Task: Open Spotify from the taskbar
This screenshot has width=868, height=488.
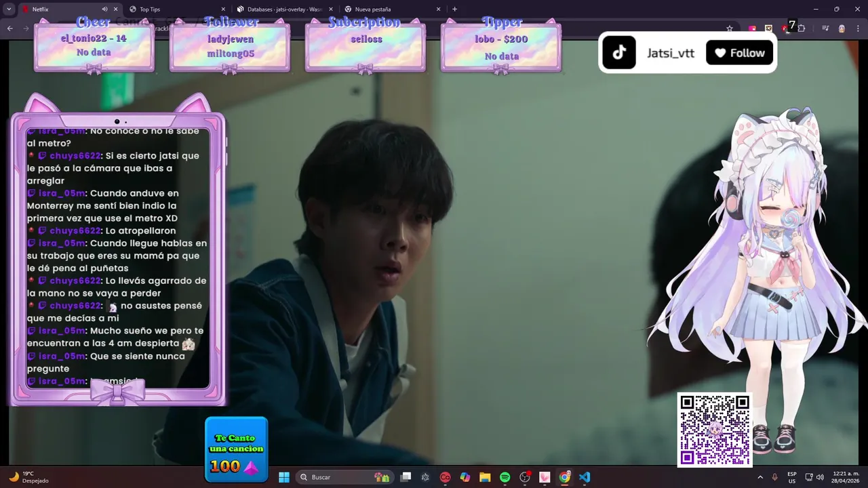Action: point(505,477)
